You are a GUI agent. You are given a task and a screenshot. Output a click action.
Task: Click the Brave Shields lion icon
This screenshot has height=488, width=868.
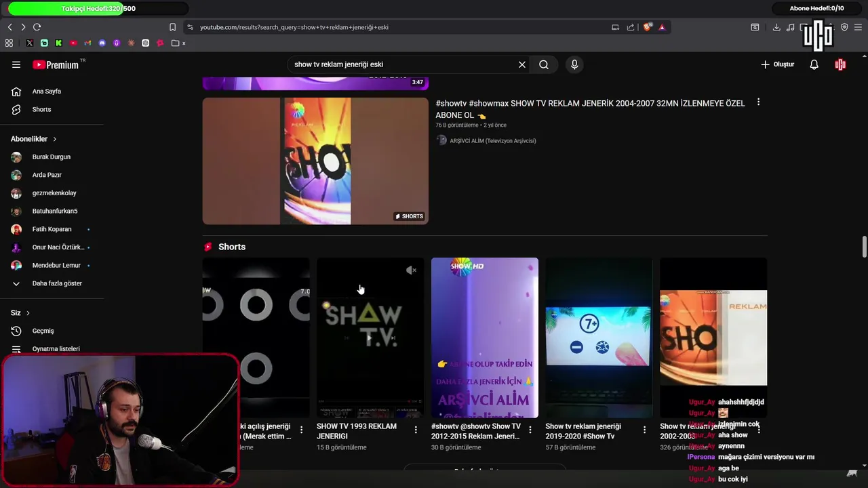point(648,27)
